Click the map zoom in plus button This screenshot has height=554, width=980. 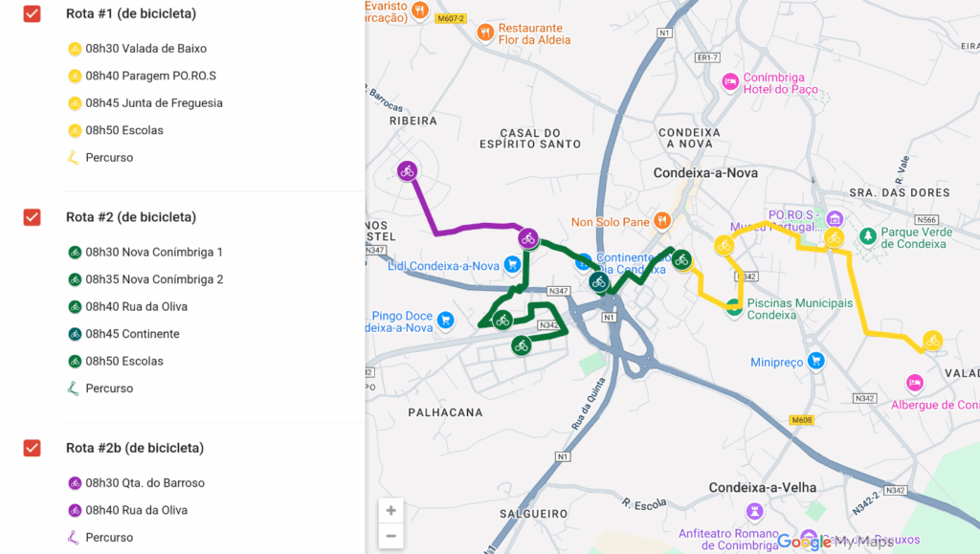390,511
